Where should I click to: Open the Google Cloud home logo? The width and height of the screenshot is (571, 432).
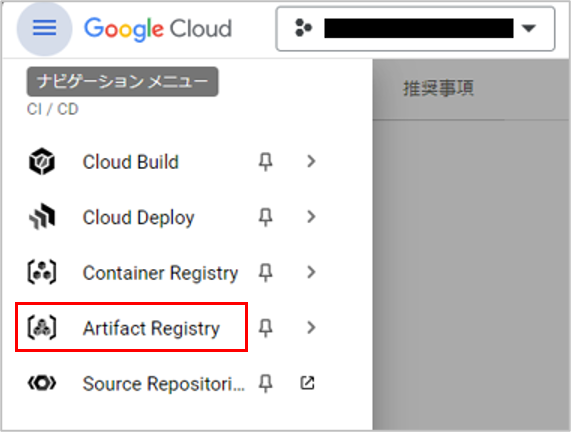[x=158, y=29]
